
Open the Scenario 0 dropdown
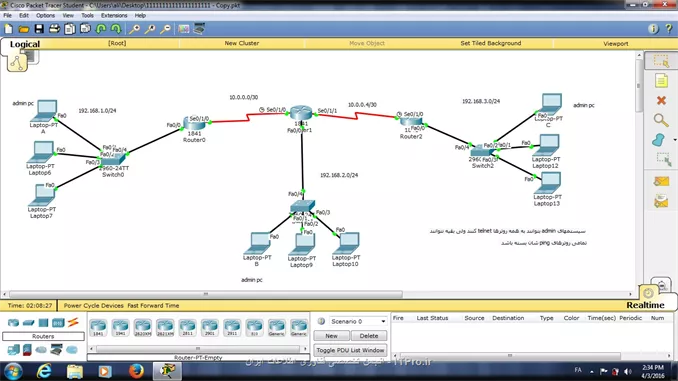point(358,321)
